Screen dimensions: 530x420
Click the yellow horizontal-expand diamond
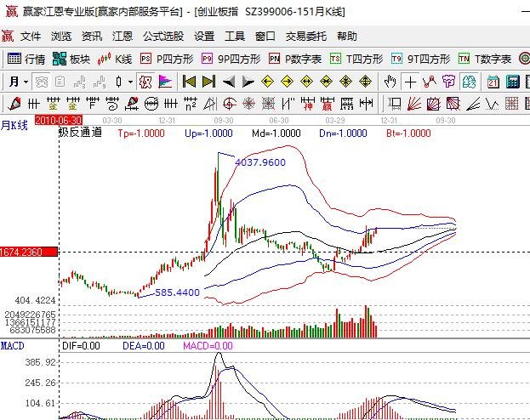pos(306,82)
